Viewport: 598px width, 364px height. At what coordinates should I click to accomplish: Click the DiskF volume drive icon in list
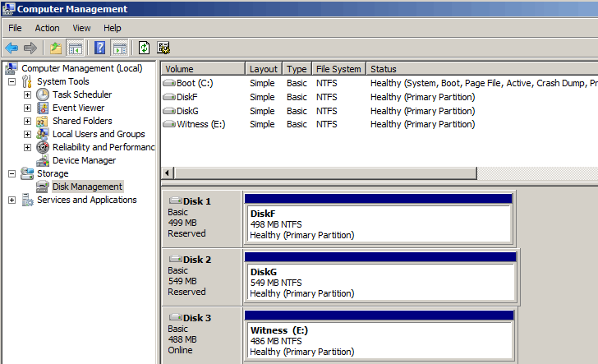coord(169,97)
